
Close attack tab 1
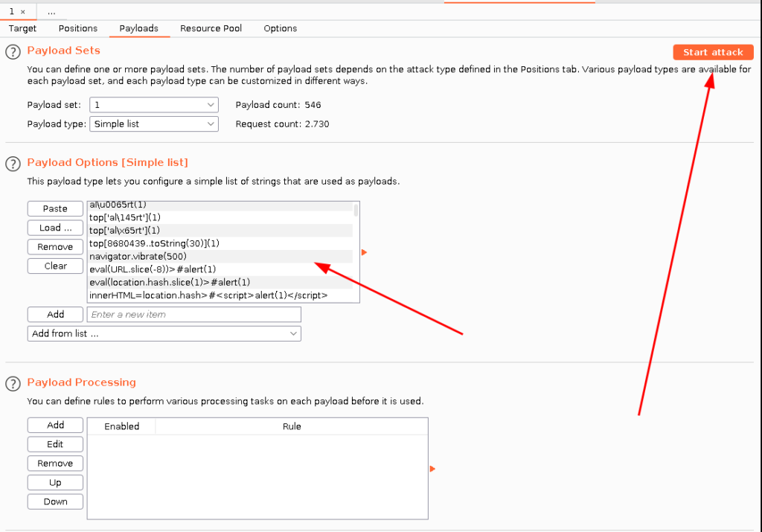click(x=23, y=12)
